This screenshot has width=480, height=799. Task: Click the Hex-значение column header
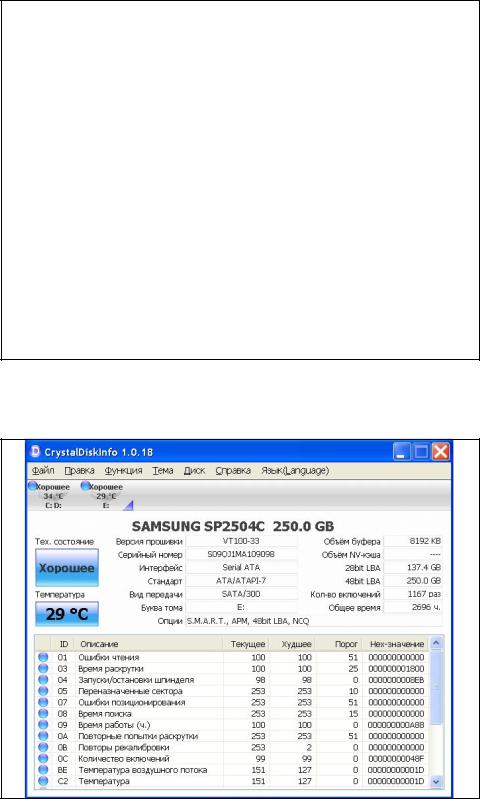point(395,645)
